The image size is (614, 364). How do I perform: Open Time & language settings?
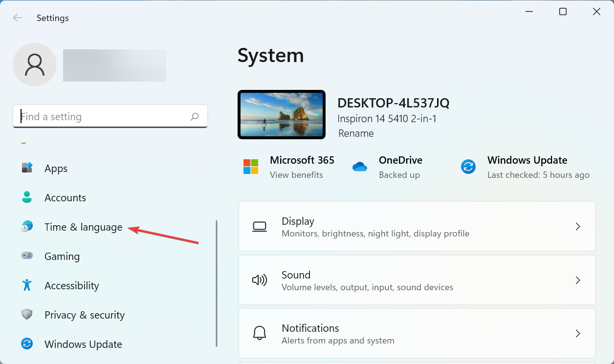pyautogui.click(x=83, y=227)
